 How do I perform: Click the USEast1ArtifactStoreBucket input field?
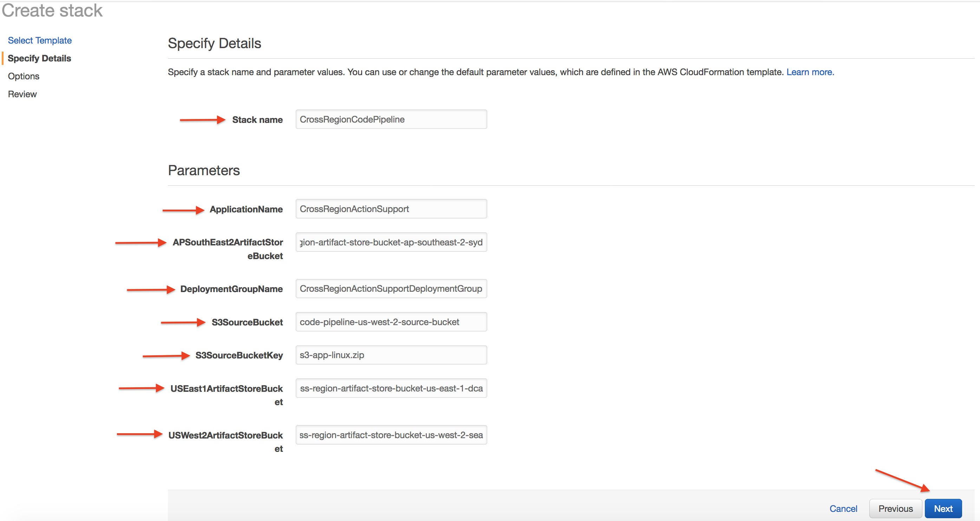391,388
